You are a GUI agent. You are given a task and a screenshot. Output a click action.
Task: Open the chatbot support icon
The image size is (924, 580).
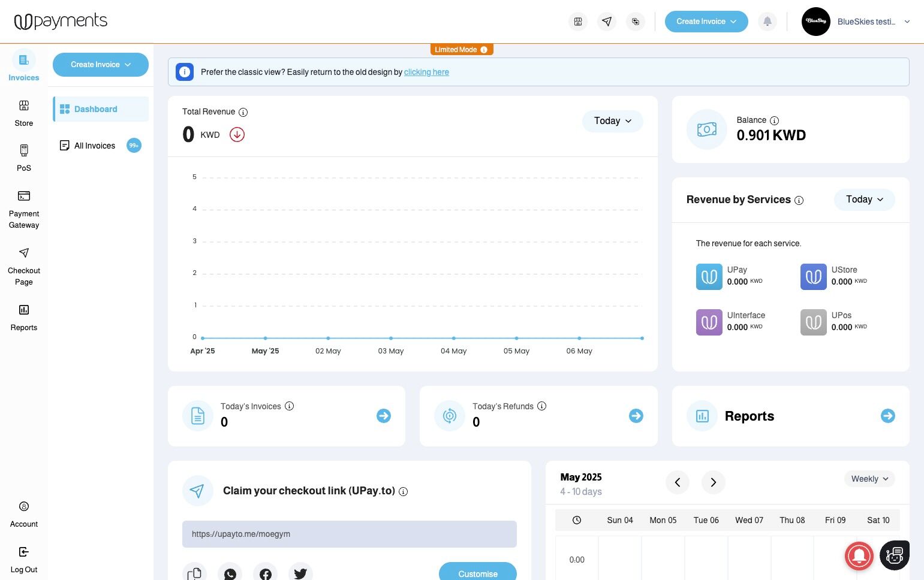tap(895, 555)
